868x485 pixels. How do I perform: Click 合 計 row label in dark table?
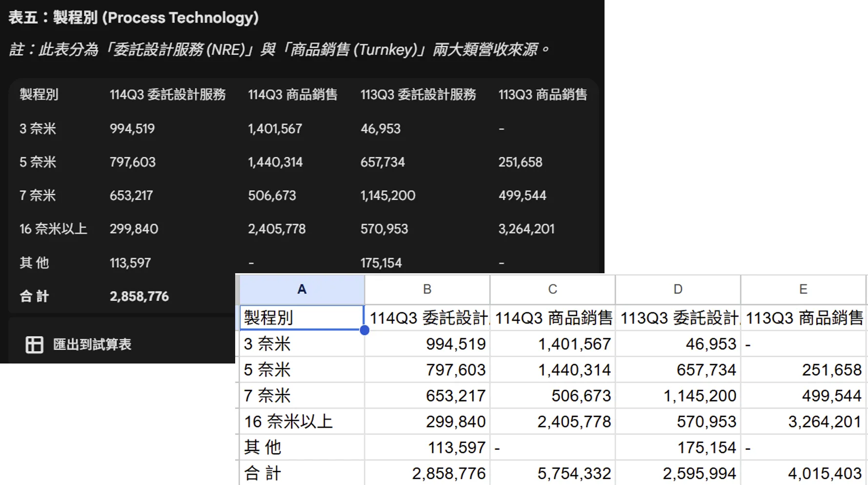click(x=34, y=296)
